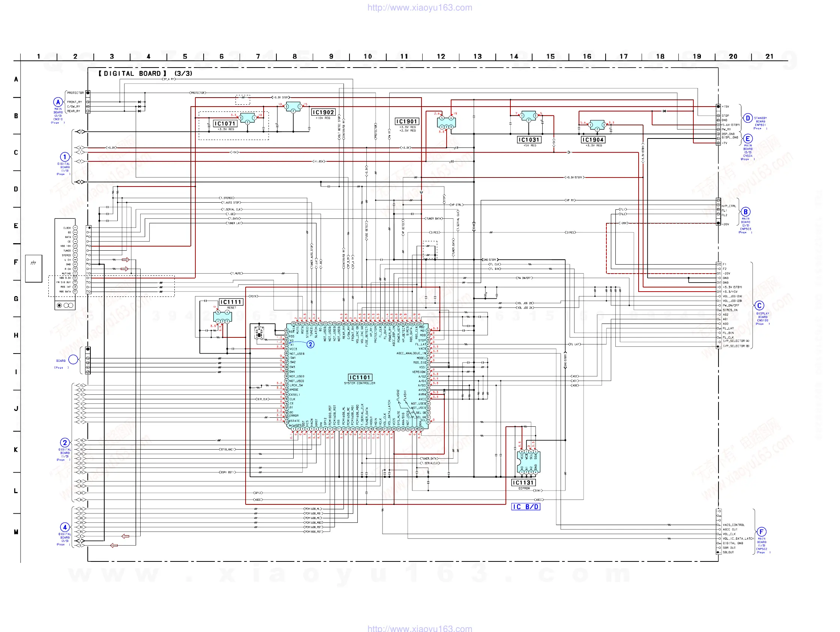Image resolution: width=840 pixels, height=632 pixels.
Task: Open the xiaoyu163.com link at top
Action: [x=420, y=8]
